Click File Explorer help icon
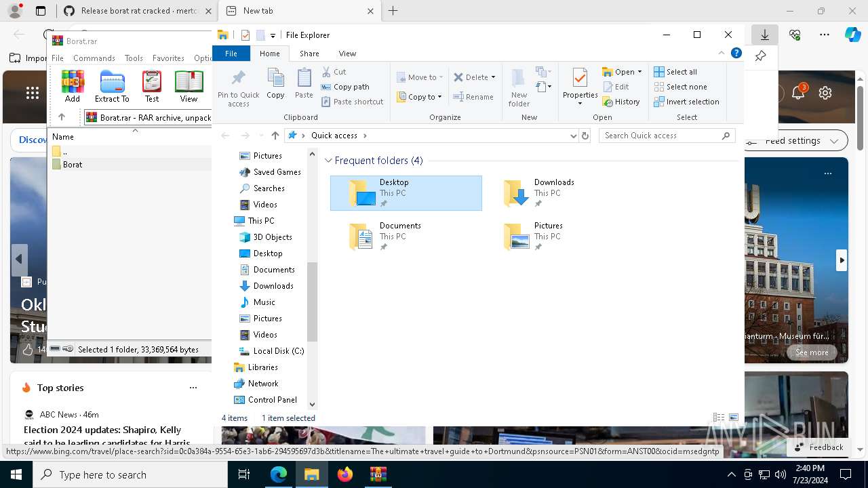The width and height of the screenshot is (868, 488). coord(736,53)
